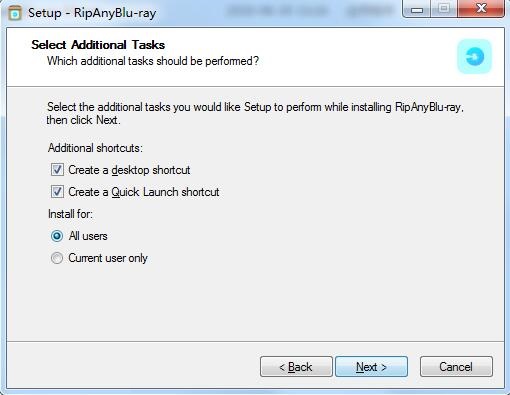Image resolution: width=510 pixels, height=395 pixels.
Task: Click the 'All users' option label text
Action: click(88, 236)
